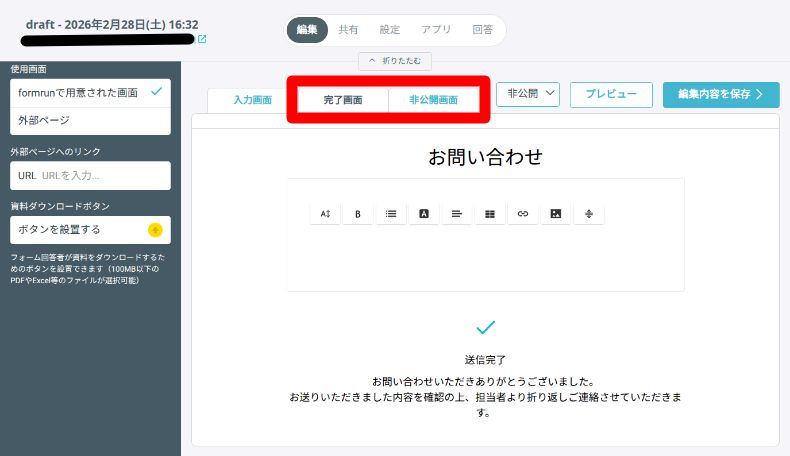Insert a bulleted list

[x=391, y=214]
